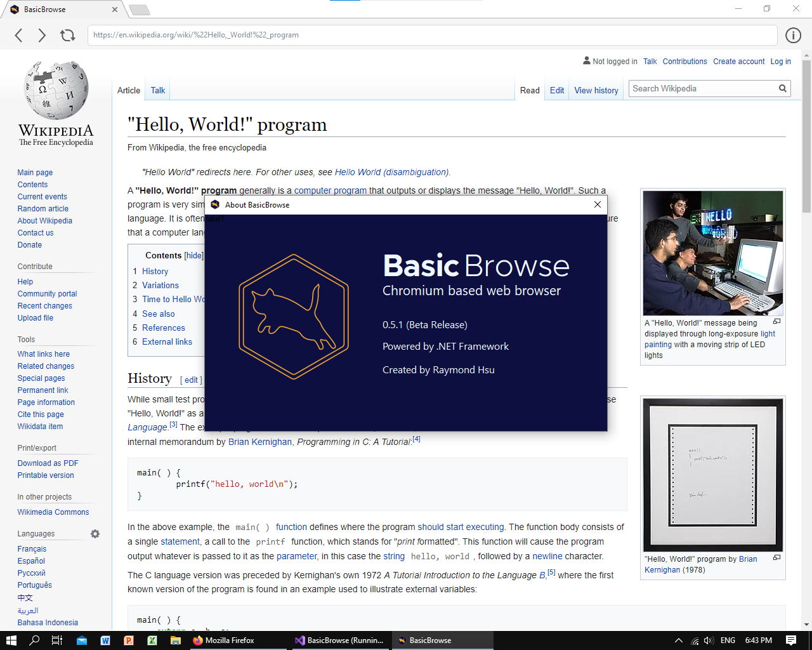Switch language to Français

point(32,549)
